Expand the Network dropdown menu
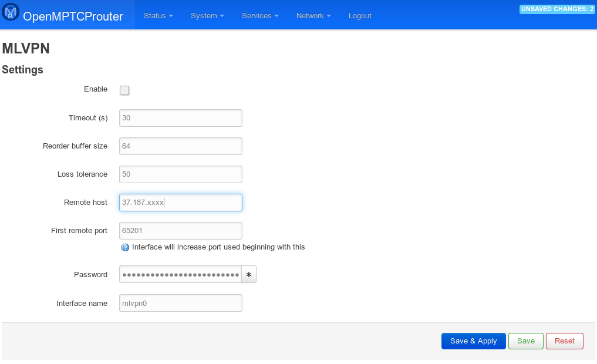Viewport: 597px width, 364px height. tap(313, 16)
